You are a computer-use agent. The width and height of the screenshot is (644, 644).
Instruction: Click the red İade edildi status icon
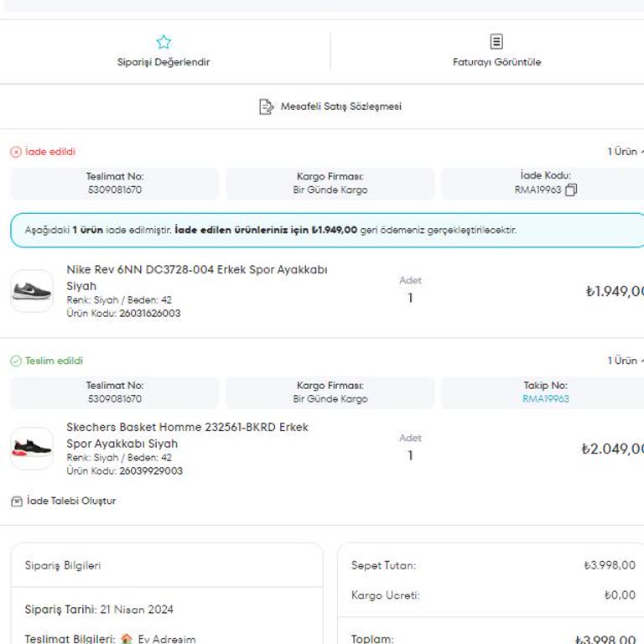tap(15, 152)
